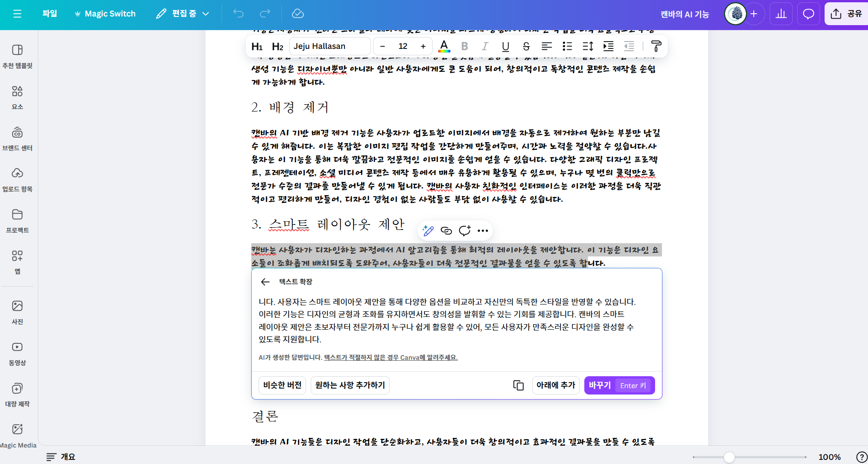
Task: Click the Canva에 알려주세요 feedback link
Action: (391, 357)
